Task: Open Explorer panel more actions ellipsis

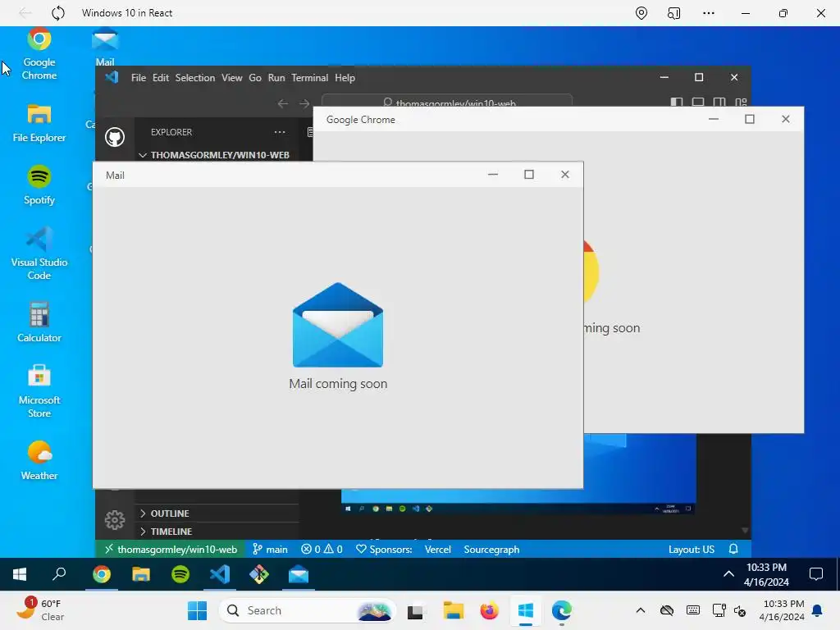Action: coord(280,132)
